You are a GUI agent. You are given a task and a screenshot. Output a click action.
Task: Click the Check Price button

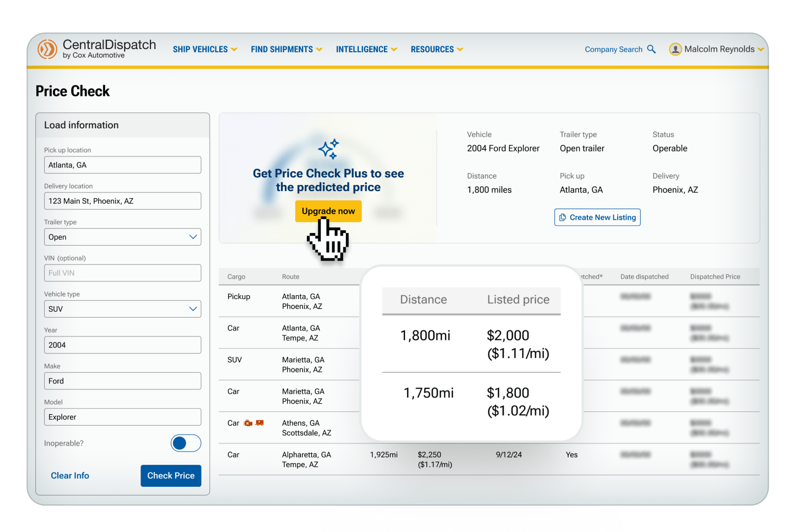(171, 476)
